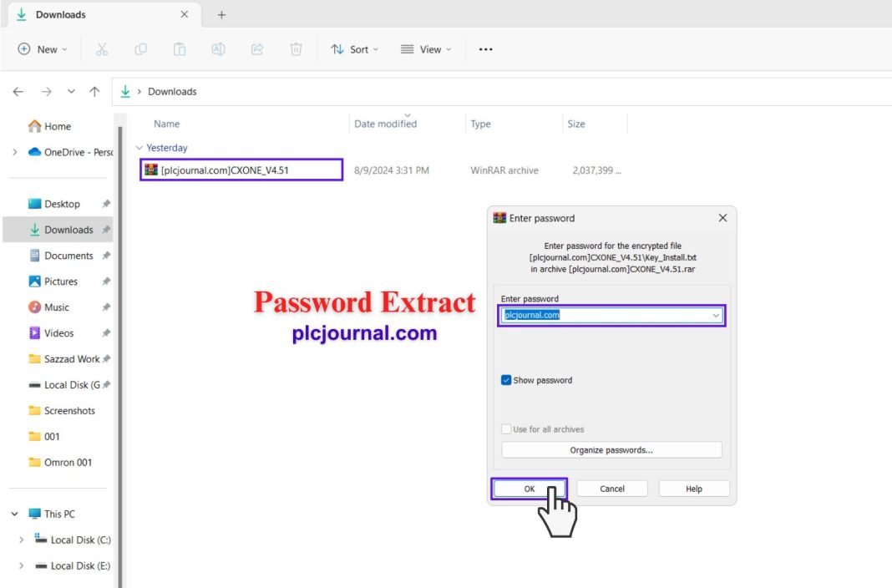Click the Copy icon in toolbar
This screenshot has width=892, height=588.
[140, 49]
